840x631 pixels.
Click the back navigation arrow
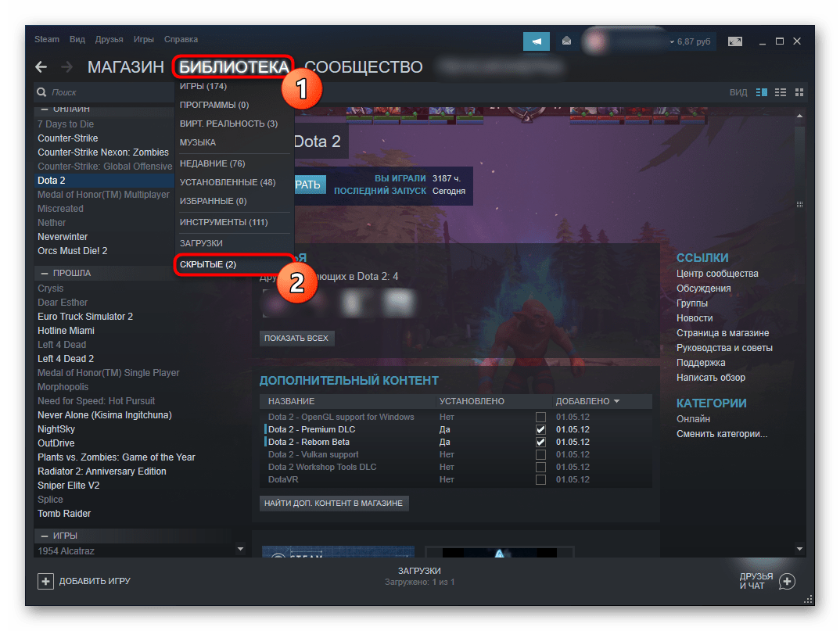41,67
